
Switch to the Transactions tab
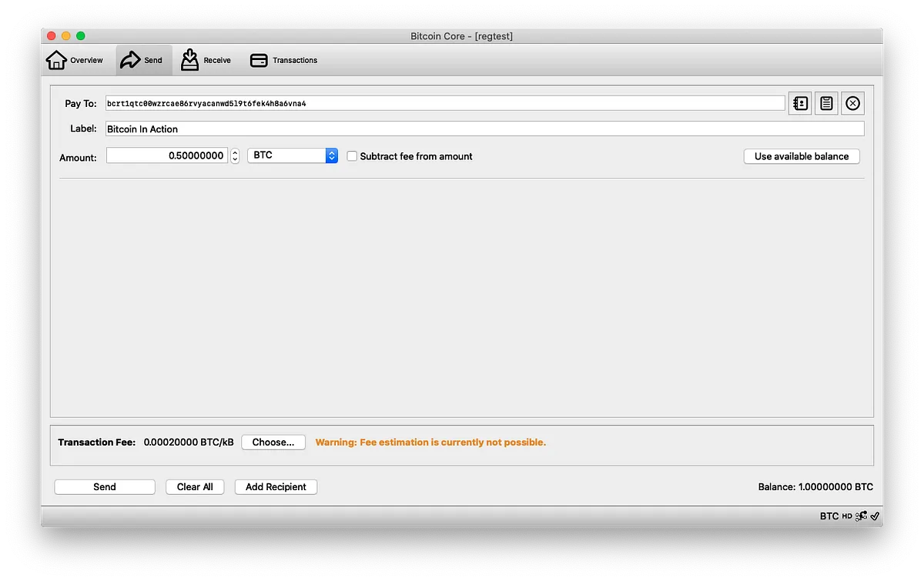[284, 59]
